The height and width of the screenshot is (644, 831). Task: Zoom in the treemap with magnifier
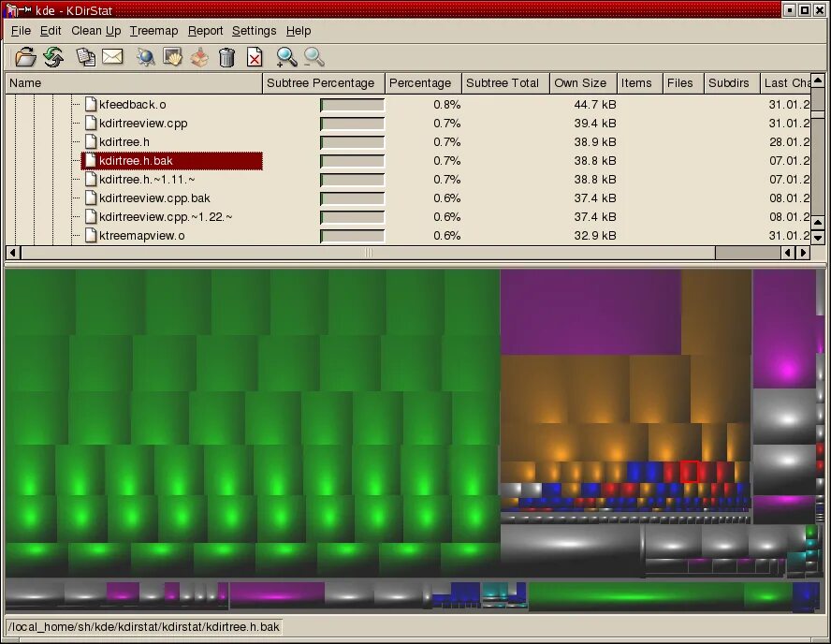tap(286, 57)
